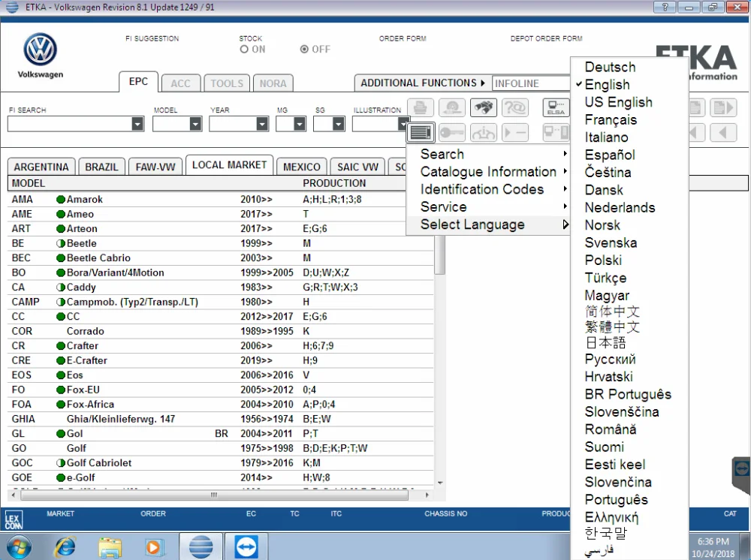
Task: Click TeamViewer icon in taskbar
Action: (x=246, y=546)
